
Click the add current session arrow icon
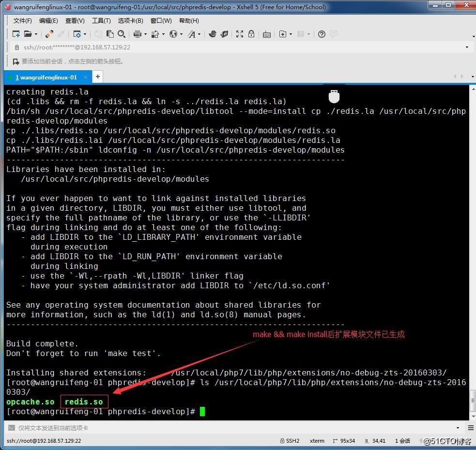(16, 62)
